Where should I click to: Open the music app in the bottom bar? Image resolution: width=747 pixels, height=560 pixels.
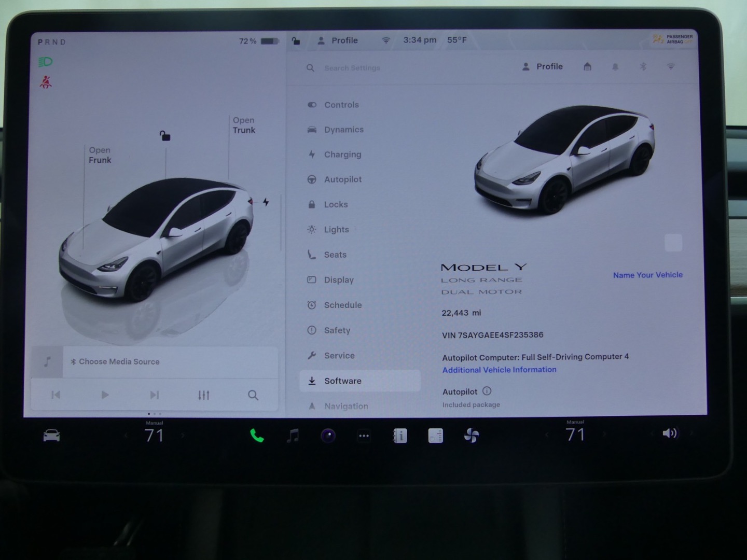point(293,436)
